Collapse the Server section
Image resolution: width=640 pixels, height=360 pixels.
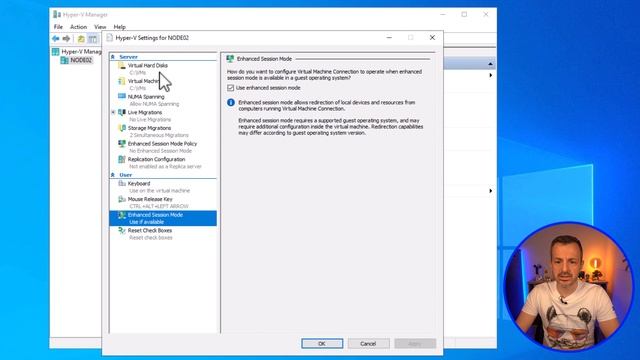tap(113, 57)
